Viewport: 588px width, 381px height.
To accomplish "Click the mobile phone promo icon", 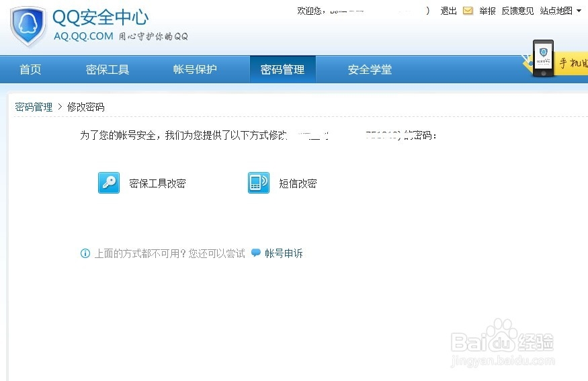I will [543, 58].
